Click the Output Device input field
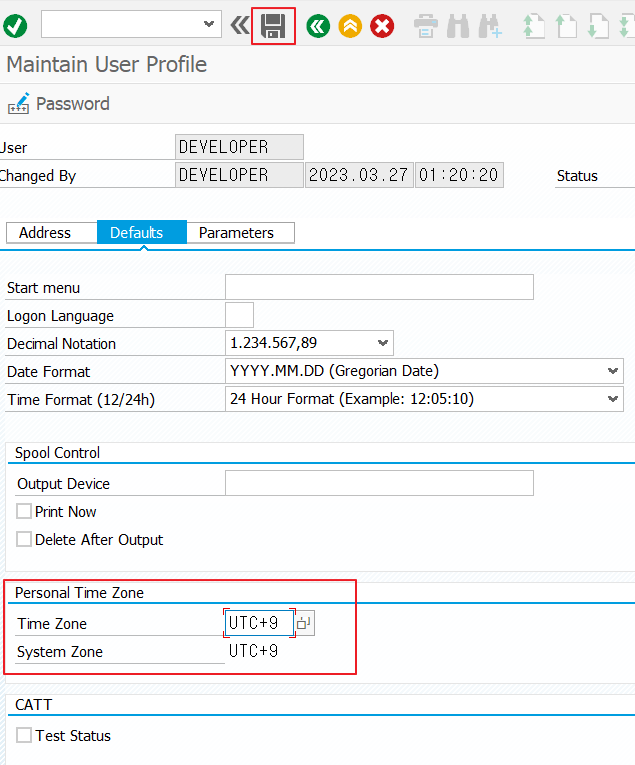The width and height of the screenshot is (635, 765). [379, 483]
